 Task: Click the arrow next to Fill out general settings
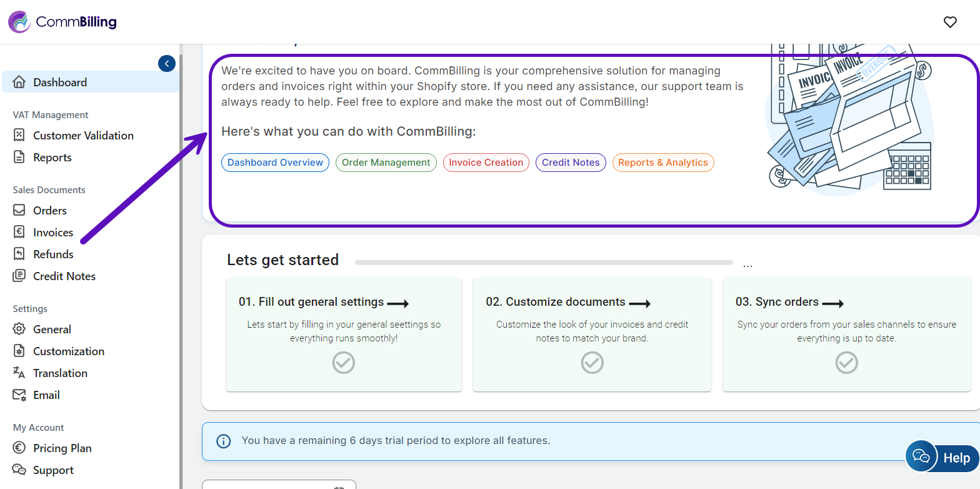click(x=398, y=304)
